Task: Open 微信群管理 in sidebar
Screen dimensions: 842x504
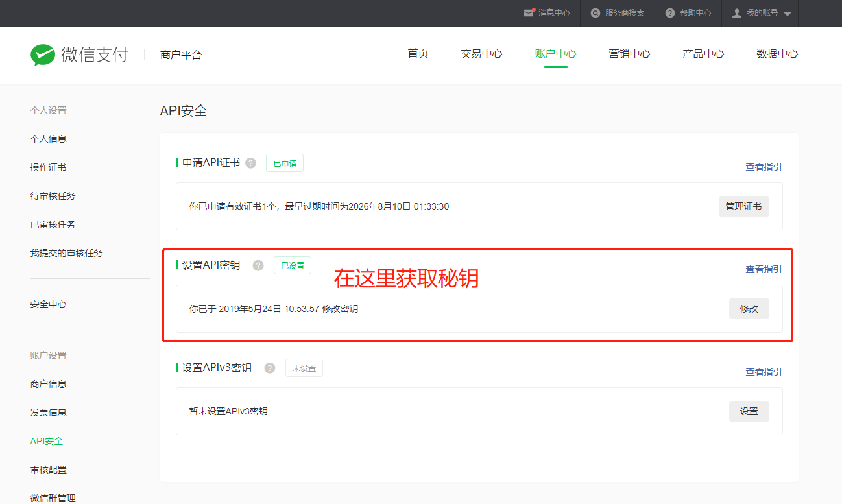Action: pyautogui.click(x=53, y=498)
